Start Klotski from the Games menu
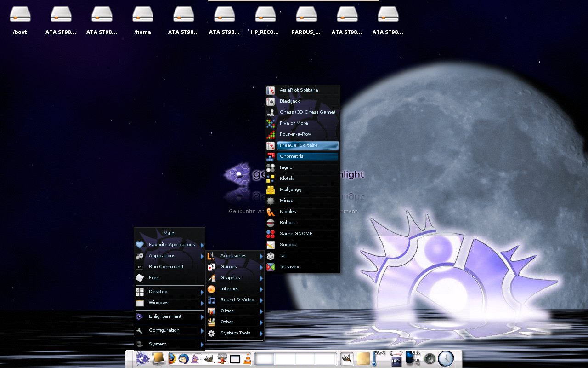This screenshot has height=368, width=588. pyautogui.click(x=303, y=178)
